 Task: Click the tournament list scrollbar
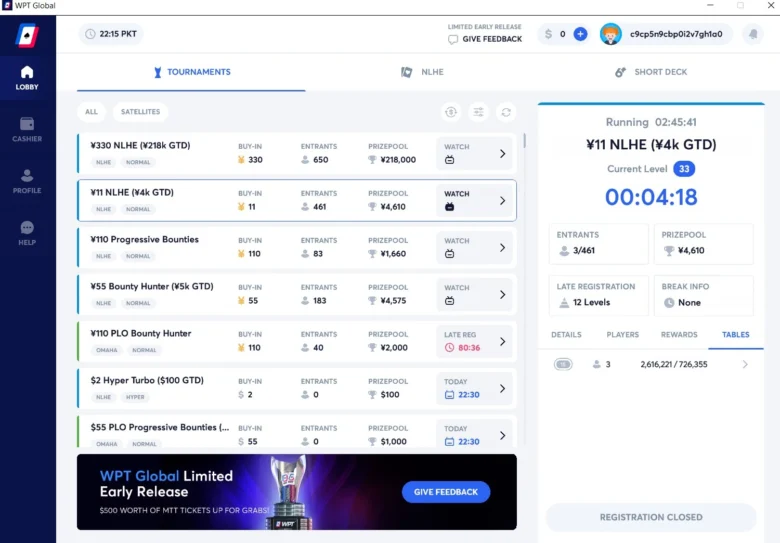tap(524, 141)
